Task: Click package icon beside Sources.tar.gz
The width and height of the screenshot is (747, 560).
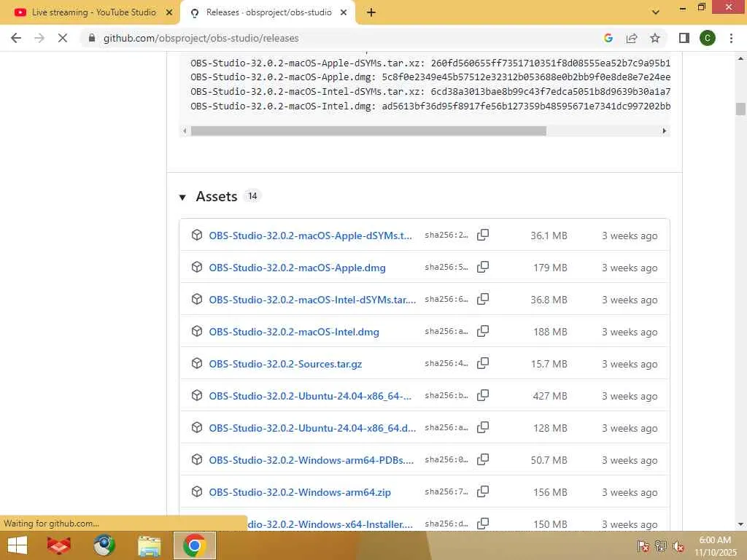Action: (197, 363)
